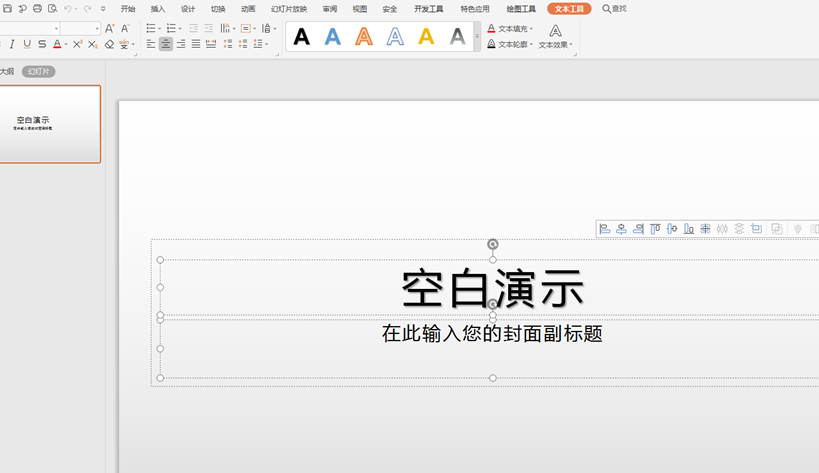Click the group objects icon in floating toolbar
This screenshot has width=819, height=473.
[x=777, y=229]
